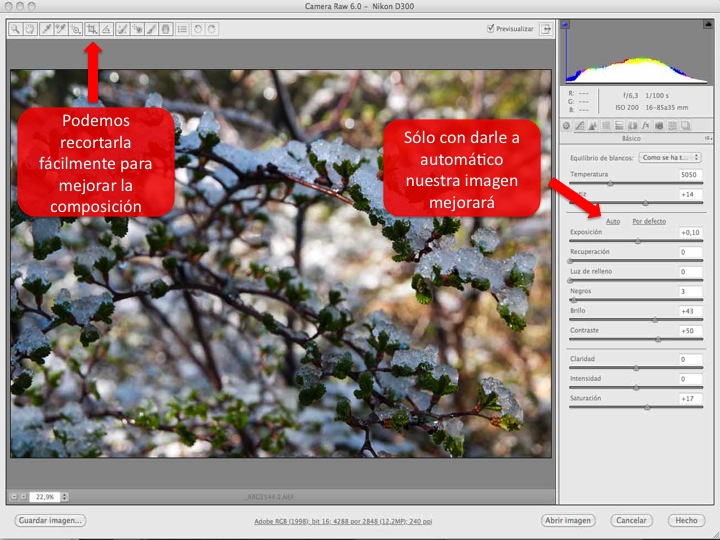Open Camera Raw preferences dialog icon

tap(182, 30)
